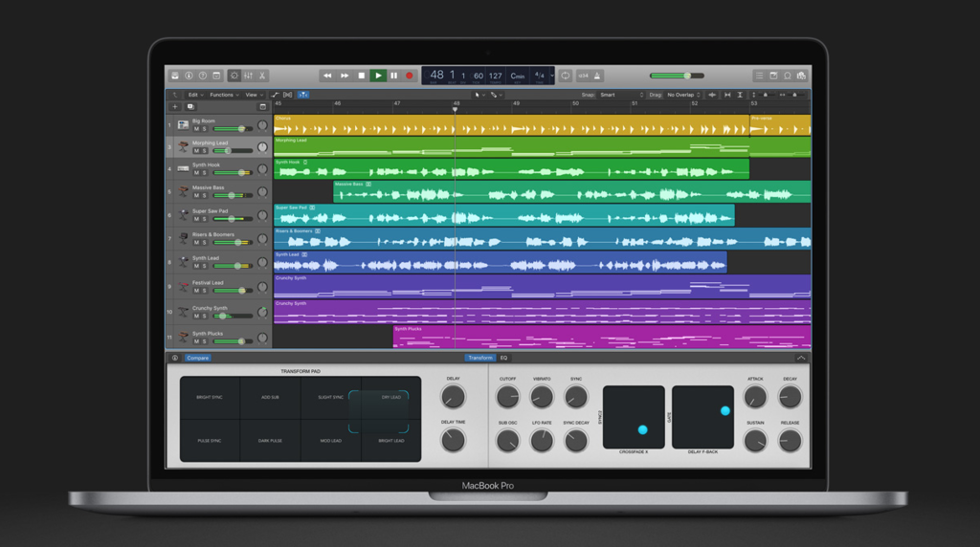The image size is (980, 547).
Task: Toggle the blue Catch Playhead icon
Action: [x=303, y=95]
